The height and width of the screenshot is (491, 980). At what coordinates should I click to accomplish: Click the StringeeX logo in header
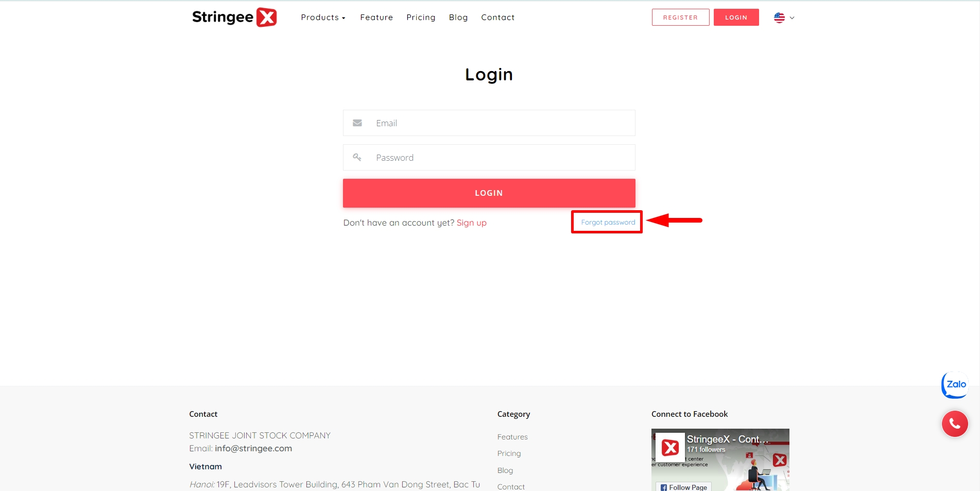click(x=234, y=18)
